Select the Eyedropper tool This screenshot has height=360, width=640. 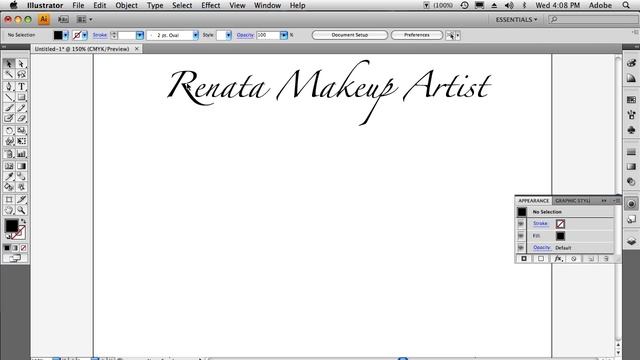(x=9, y=176)
